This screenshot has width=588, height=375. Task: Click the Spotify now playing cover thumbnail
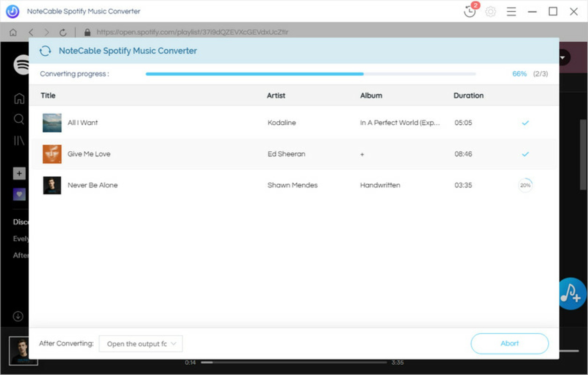[22, 351]
